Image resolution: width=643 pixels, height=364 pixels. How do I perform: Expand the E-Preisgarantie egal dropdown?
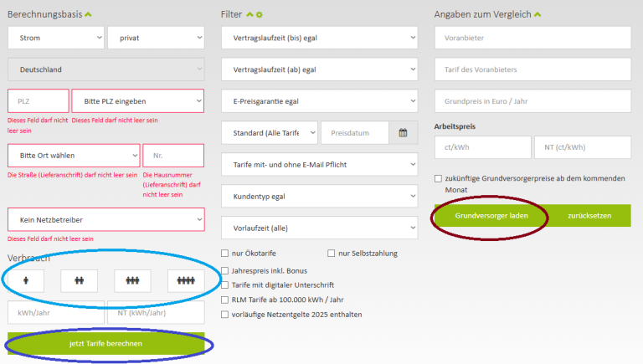[319, 101]
